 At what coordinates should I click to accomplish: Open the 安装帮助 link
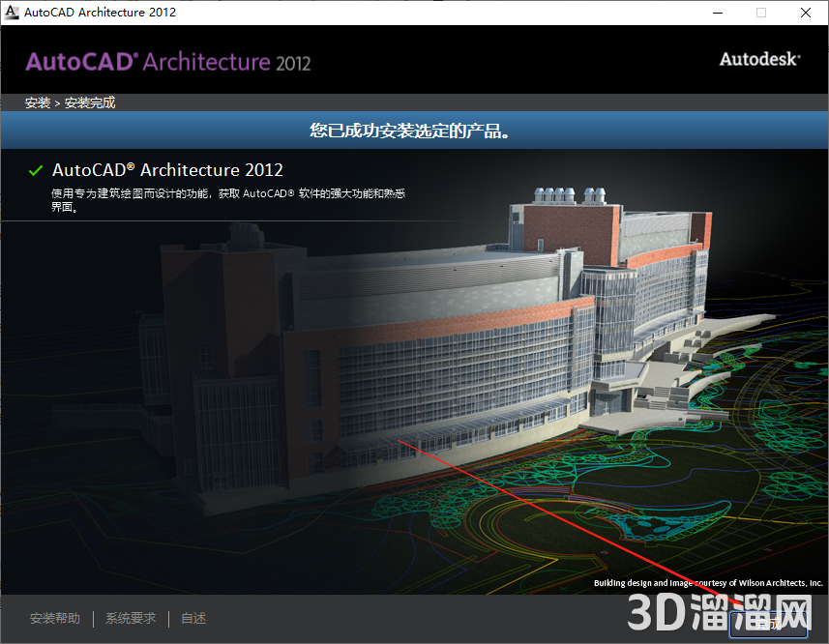[x=54, y=618]
